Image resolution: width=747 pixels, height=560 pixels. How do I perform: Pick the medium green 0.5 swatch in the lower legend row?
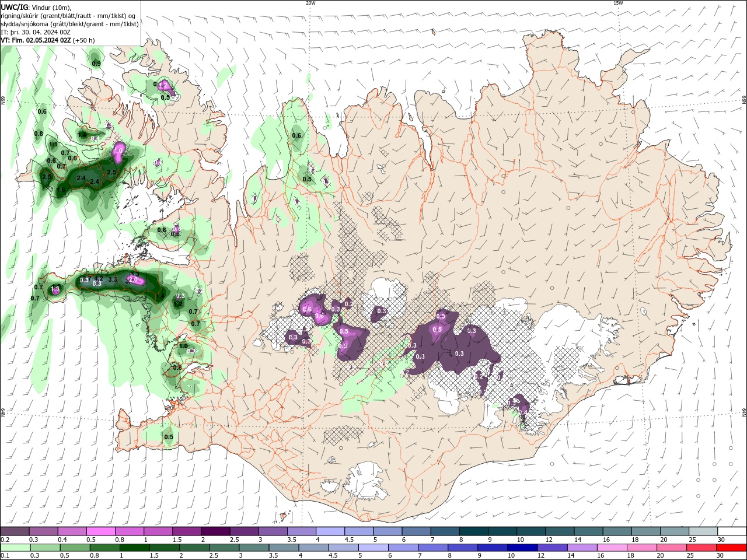click(x=75, y=548)
